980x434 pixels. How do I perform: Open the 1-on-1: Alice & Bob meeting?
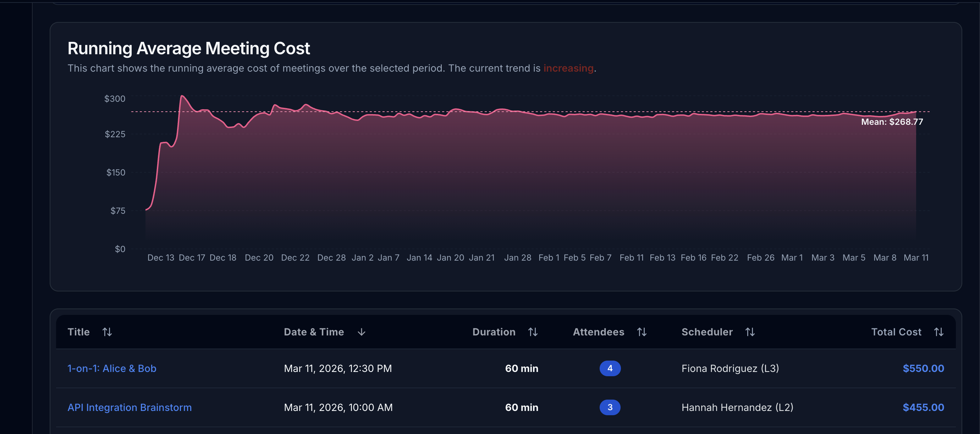coord(112,368)
